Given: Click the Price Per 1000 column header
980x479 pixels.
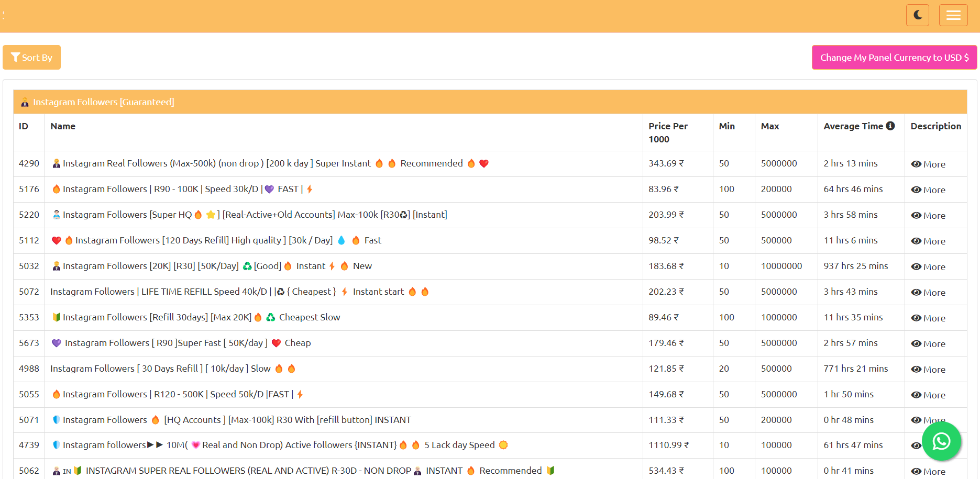Looking at the screenshot, I should coord(668,132).
